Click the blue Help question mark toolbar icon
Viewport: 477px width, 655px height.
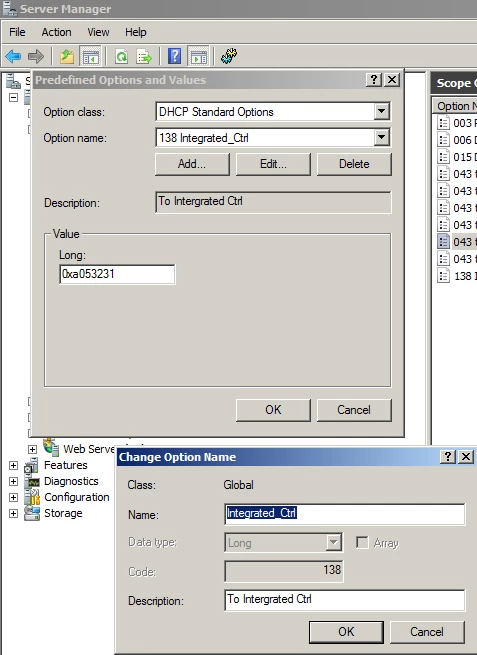tap(175, 56)
